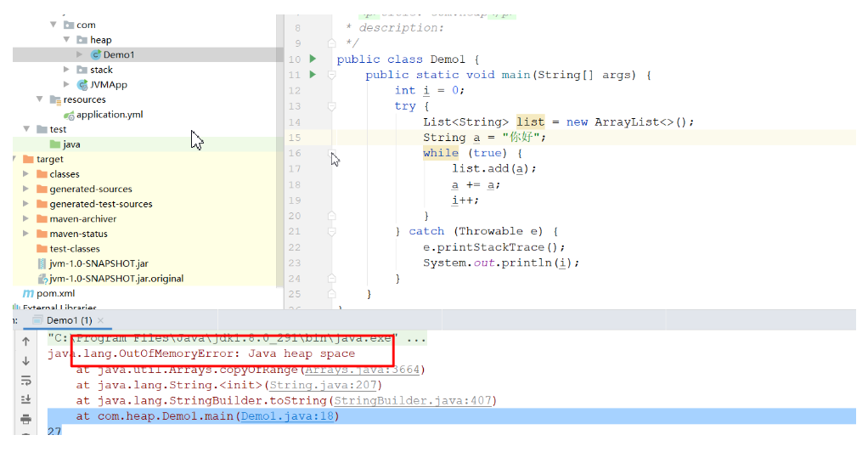Select the pom.xml Maven file
Screen dimensions: 868x452
pos(54,293)
